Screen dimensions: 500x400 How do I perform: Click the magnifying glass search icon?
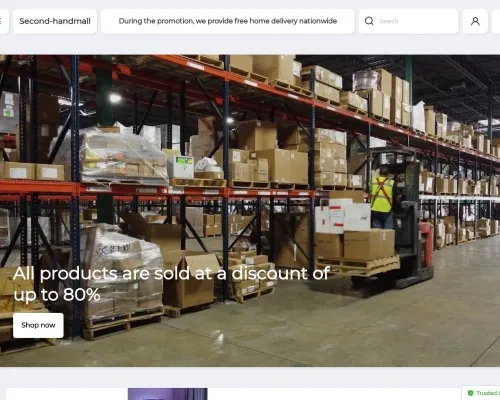369,21
